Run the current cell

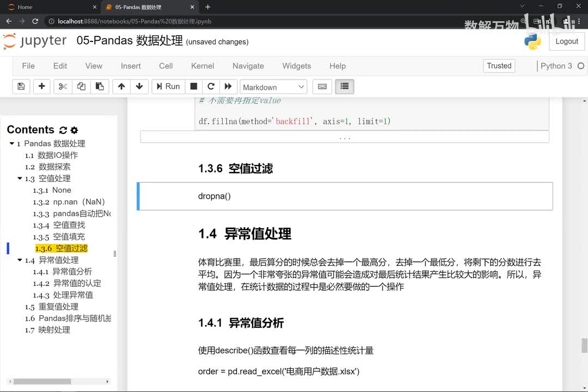(x=168, y=87)
